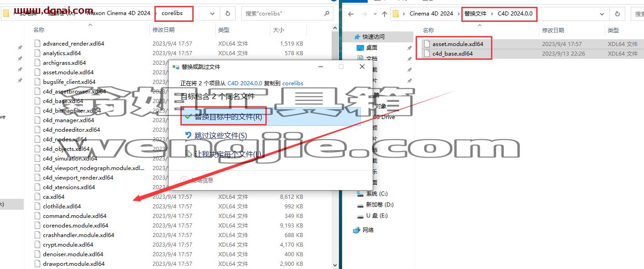Click the back arrow in right Explorer window
644x269 pixels.
[x=350, y=14]
